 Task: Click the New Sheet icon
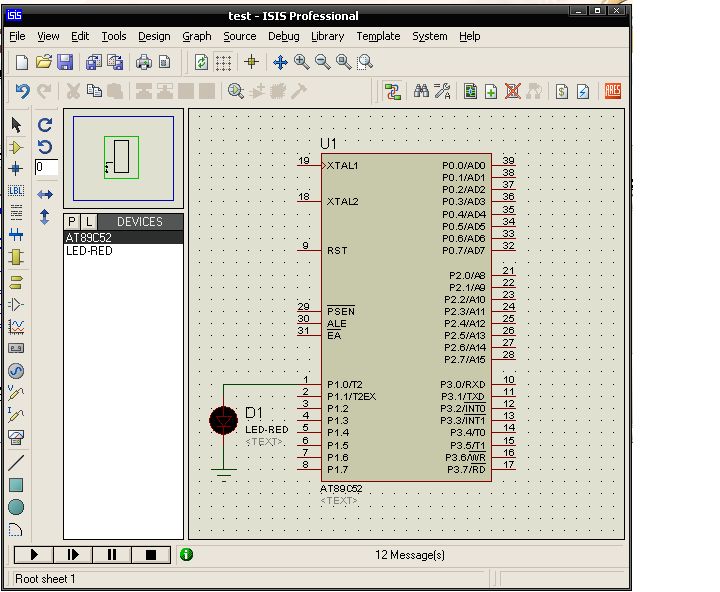click(x=491, y=91)
